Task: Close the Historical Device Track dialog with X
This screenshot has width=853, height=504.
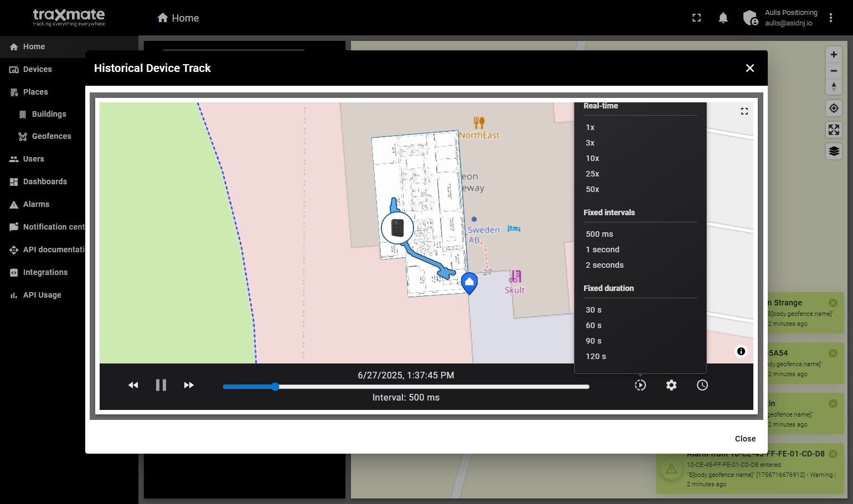Action: pos(750,68)
